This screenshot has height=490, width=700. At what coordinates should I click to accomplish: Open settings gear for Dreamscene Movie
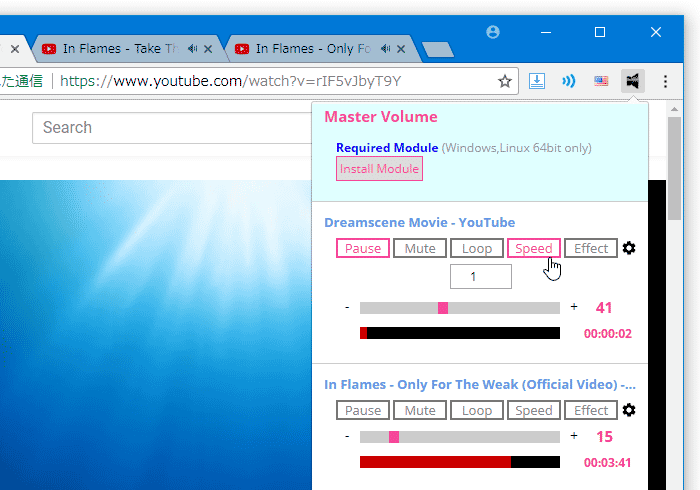pyautogui.click(x=629, y=248)
